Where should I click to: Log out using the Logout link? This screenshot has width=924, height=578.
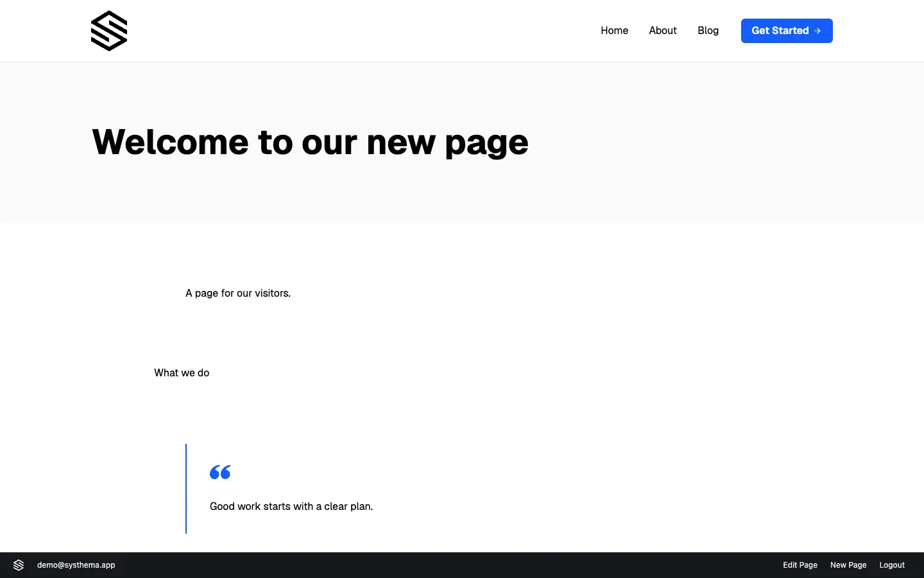(x=892, y=565)
